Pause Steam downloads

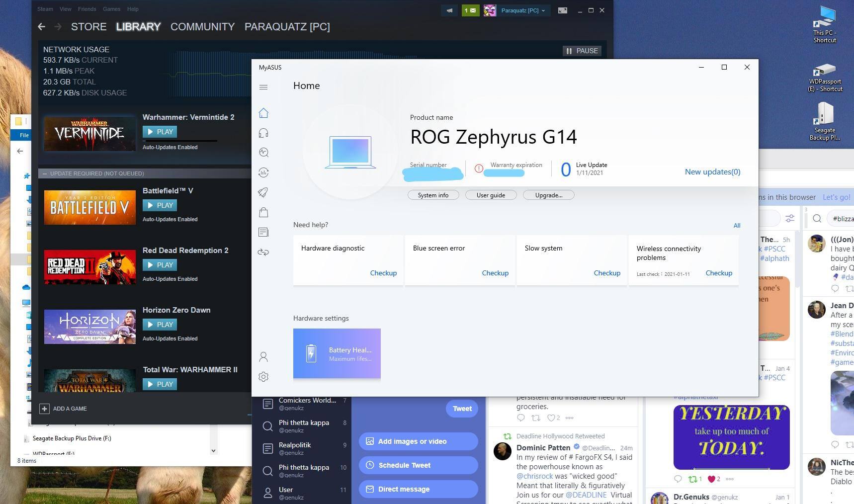click(582, 51)
